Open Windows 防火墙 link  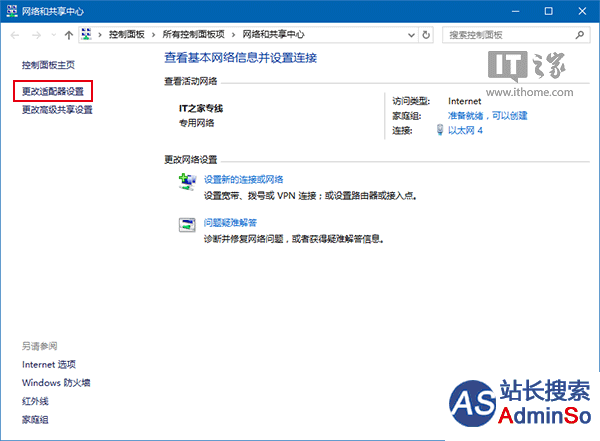[56, 383]
